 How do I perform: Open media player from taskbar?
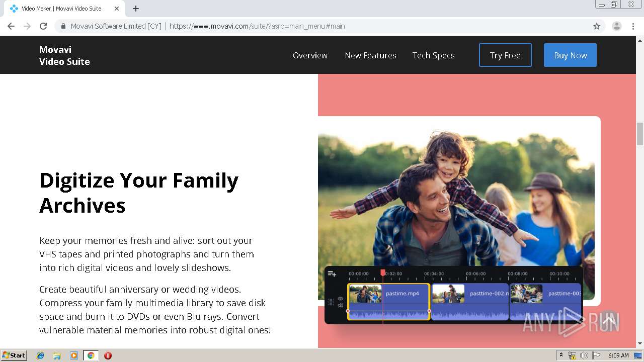(74, 355)
